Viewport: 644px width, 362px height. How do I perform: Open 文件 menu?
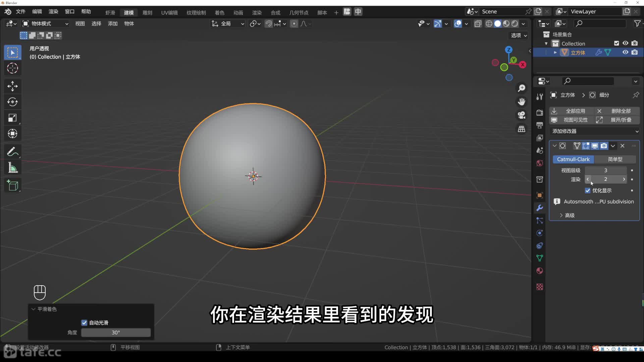point(20,12)
